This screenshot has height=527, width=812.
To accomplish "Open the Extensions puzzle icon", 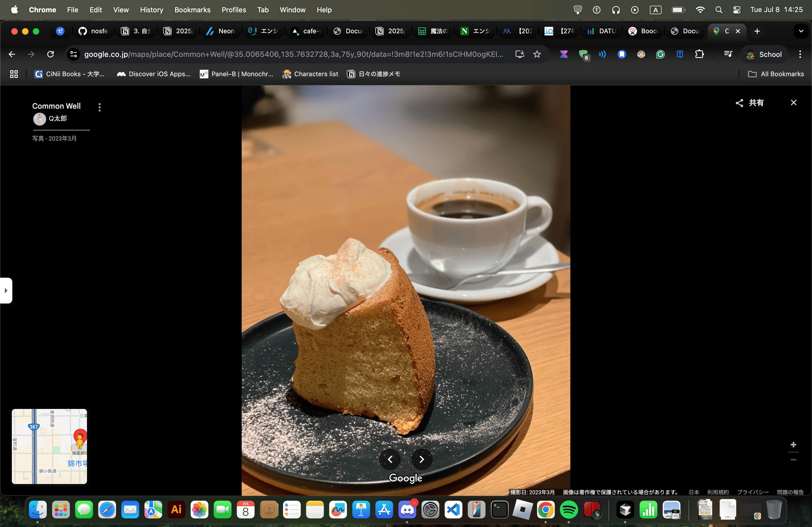I will pos(699,54).
